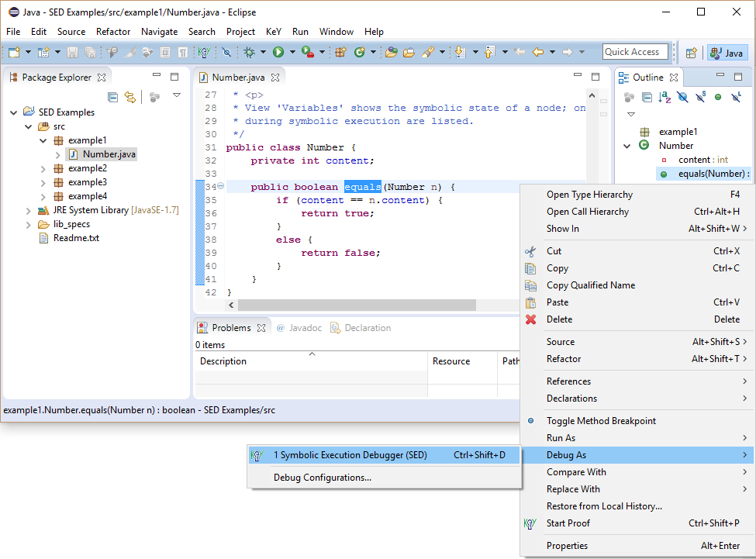This screenshot has height=559, width=756.
Task: Click the New wizard toolbar icon
Action: 14,52
